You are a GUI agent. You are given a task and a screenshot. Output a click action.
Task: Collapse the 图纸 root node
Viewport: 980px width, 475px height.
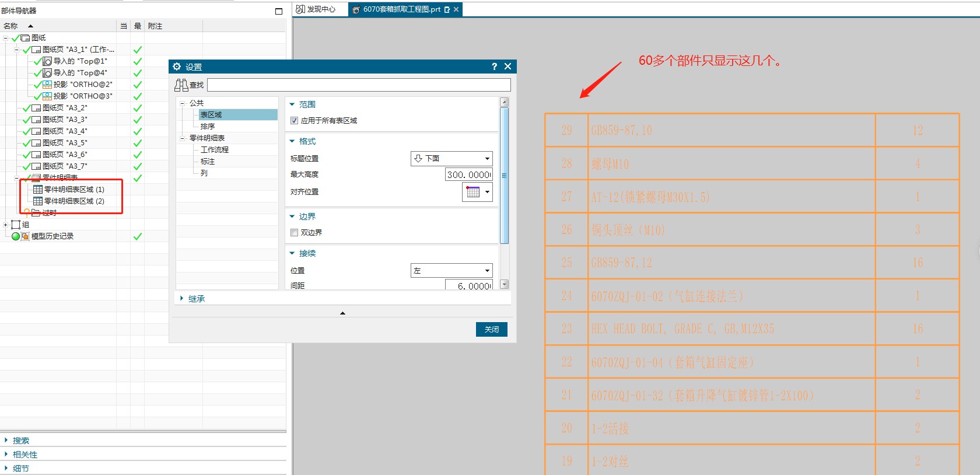pos(6,38)
